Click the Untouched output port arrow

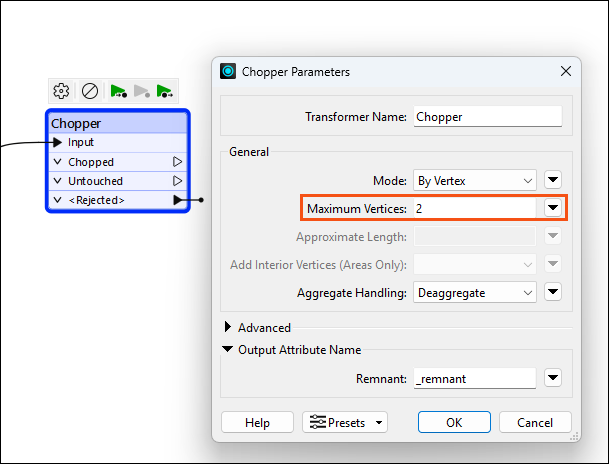tap(177, 181)
